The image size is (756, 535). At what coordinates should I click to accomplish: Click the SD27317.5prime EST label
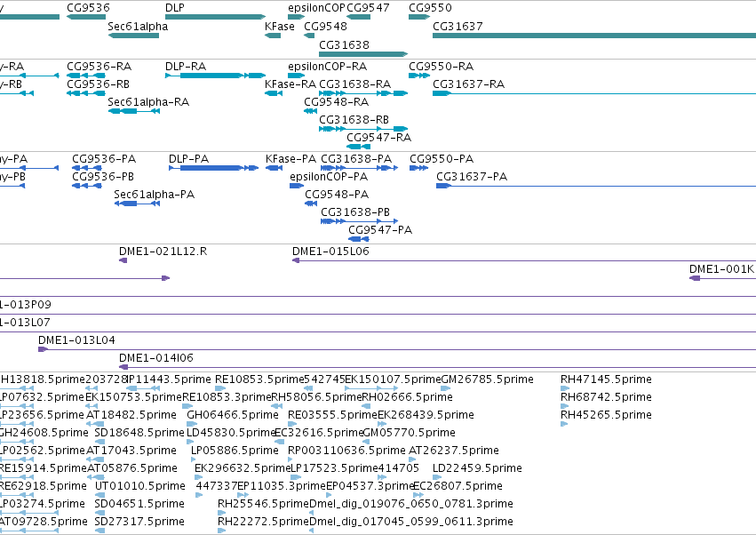[x=139, y=522]
